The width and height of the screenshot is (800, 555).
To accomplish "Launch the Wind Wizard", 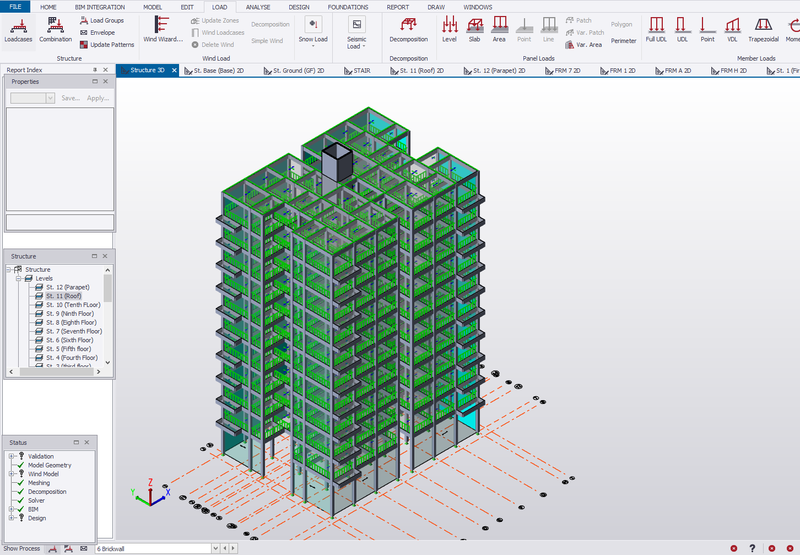I will click(x=162, y=29).
